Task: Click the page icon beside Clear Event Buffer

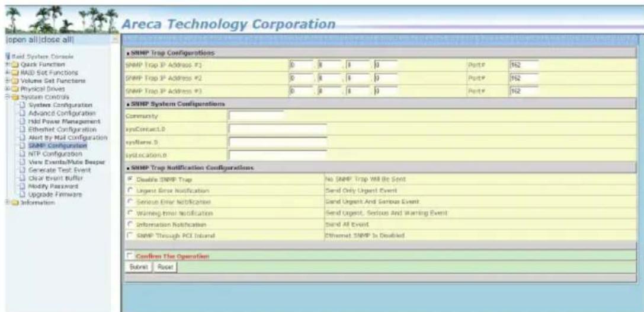Action: coord(23,178)
